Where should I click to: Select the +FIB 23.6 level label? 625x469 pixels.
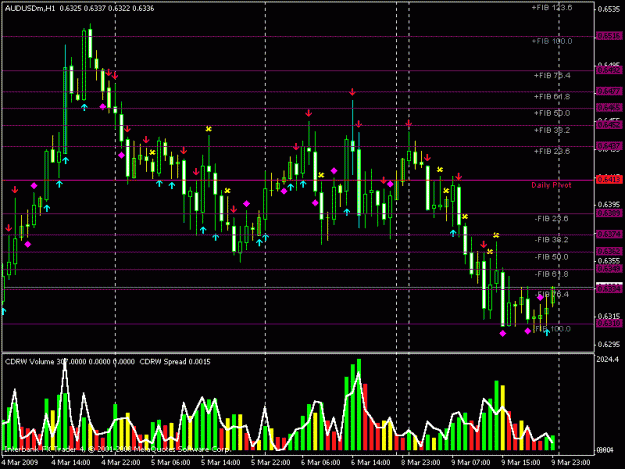pos(552,151)
